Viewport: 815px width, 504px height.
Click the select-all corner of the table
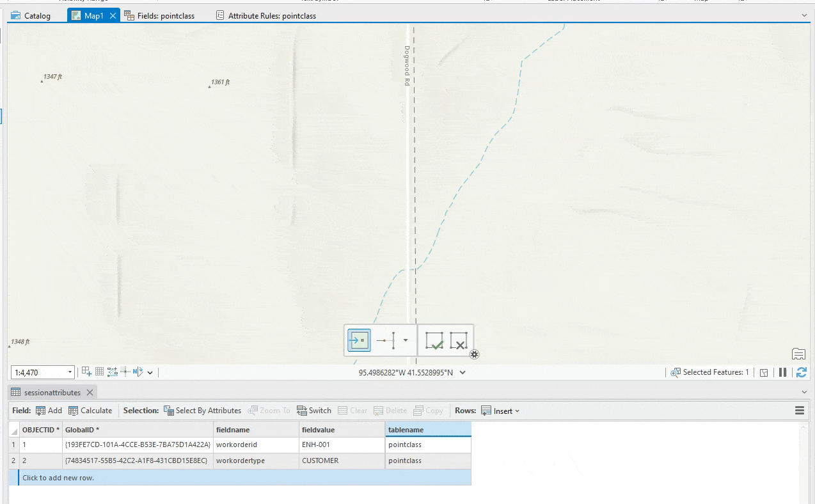click(13, 430)
